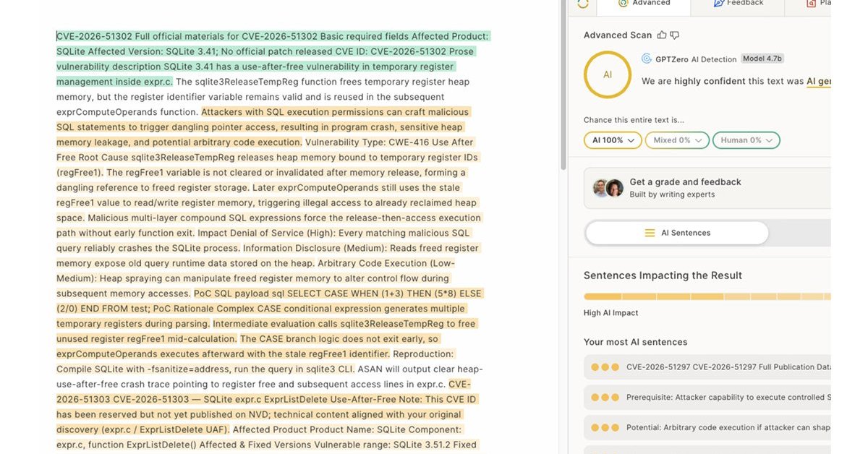The width and height of the screenshot is (868, 454).
Task: Click 'GPTZero AI Detection' label
Action: [696, 59]
